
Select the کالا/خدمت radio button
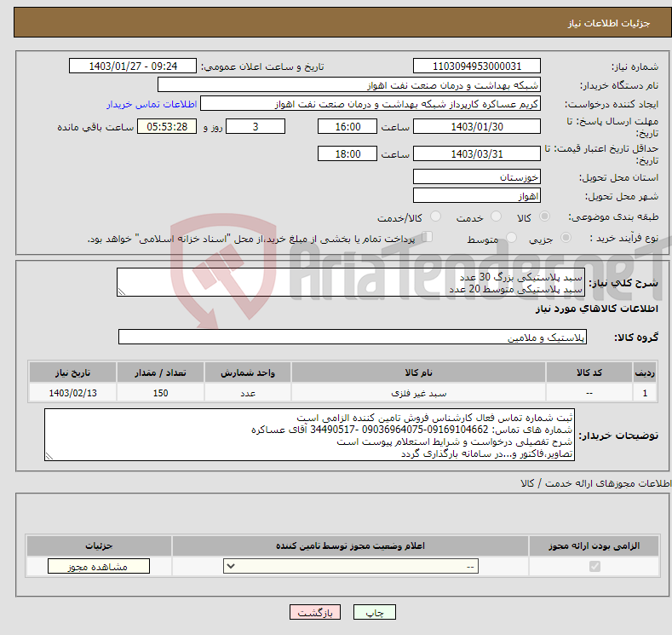click(435, 216)
